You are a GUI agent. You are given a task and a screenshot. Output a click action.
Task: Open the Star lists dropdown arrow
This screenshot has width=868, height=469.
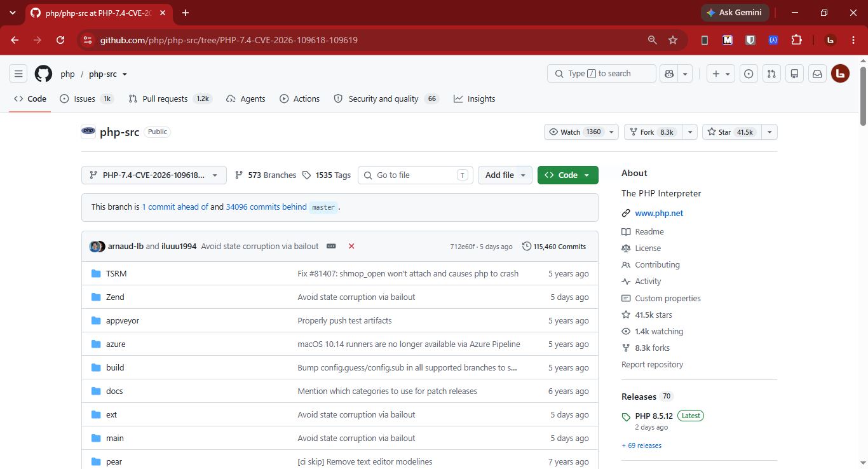click(770, 132)
